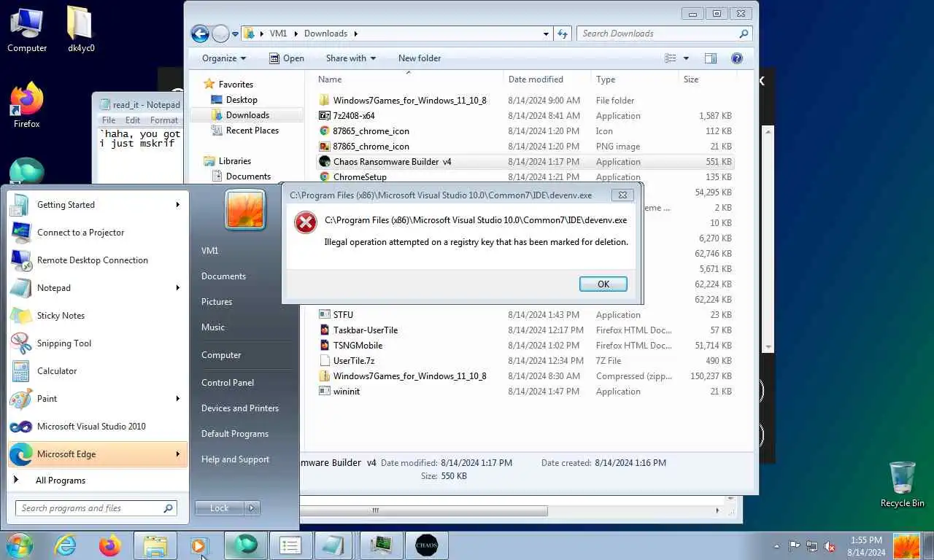The image size is (934, 560).
Task: Select Desktop under Favorites
Action: pos(242,100)
